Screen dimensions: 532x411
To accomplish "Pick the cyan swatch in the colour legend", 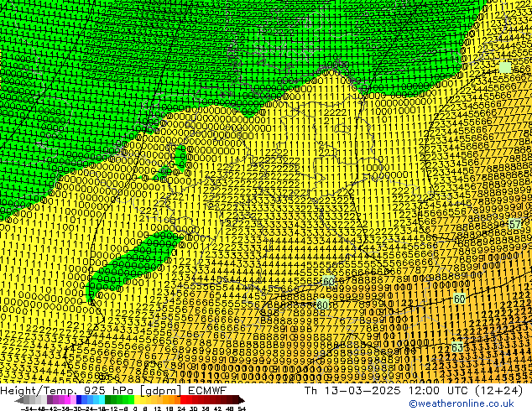I will (x=102, y=400).
